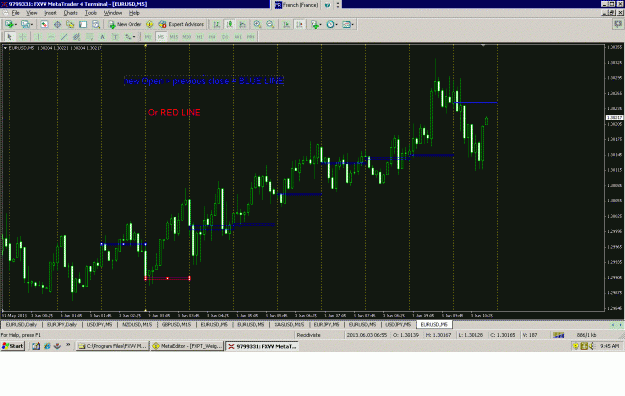Select the Fibonacci retracement tool
This screenshot has width=625, height=396.
[x=90, y=37]
